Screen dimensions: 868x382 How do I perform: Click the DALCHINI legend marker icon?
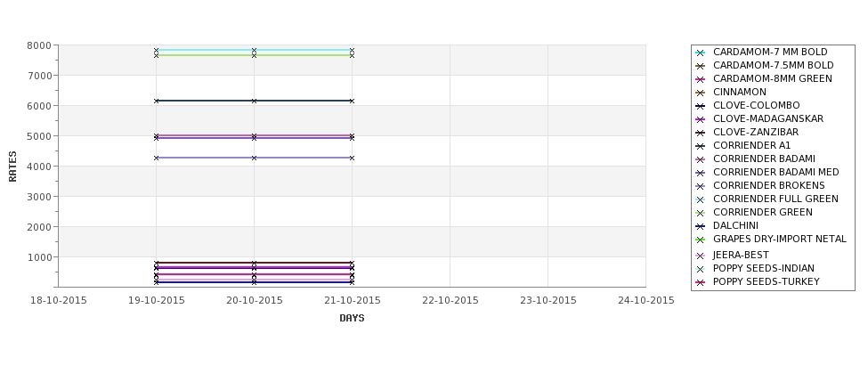[x=701, y=226]
